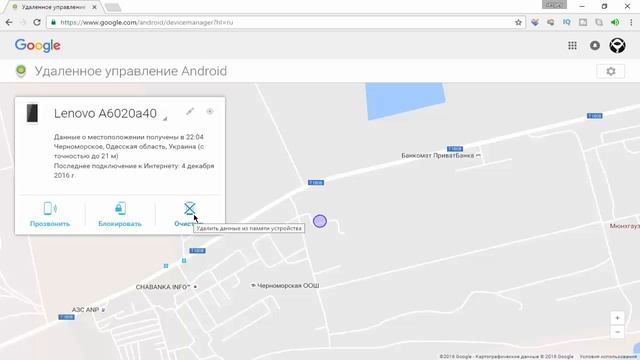Viewport: 640px width, 360px height.
Task: Open Chrome's three-dot menu
Action: [631, 22]
